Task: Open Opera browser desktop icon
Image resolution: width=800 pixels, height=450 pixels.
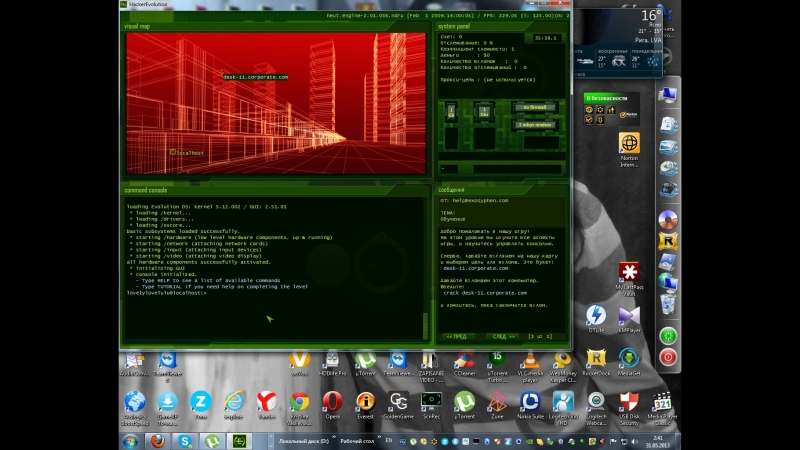Action: (x=332, y=402)
